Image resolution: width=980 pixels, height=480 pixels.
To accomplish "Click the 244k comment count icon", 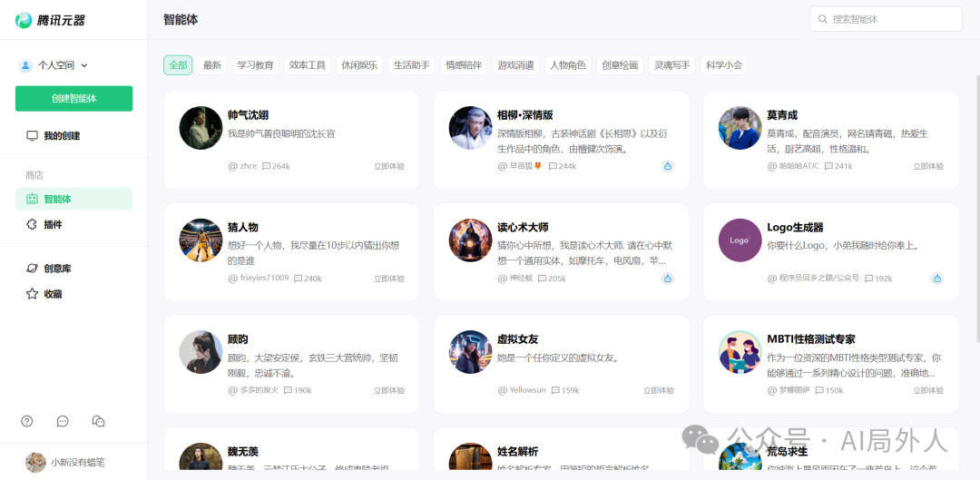I will pos(553,166).
